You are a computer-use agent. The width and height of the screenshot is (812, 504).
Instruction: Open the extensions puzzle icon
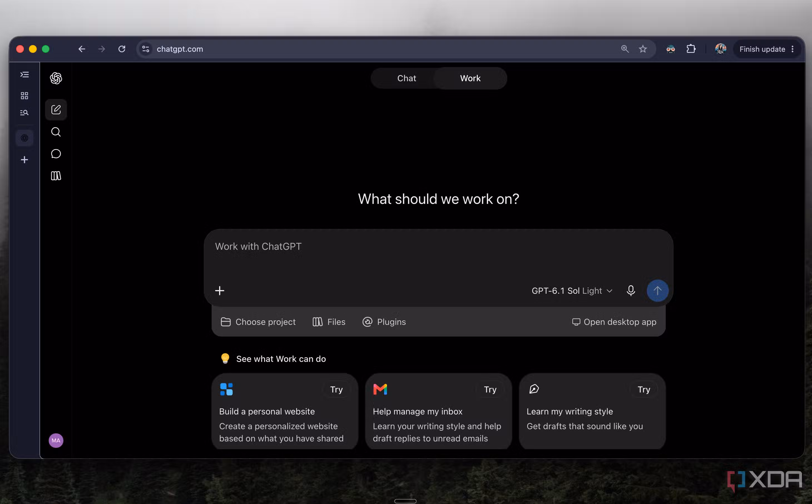pos(691,49)
